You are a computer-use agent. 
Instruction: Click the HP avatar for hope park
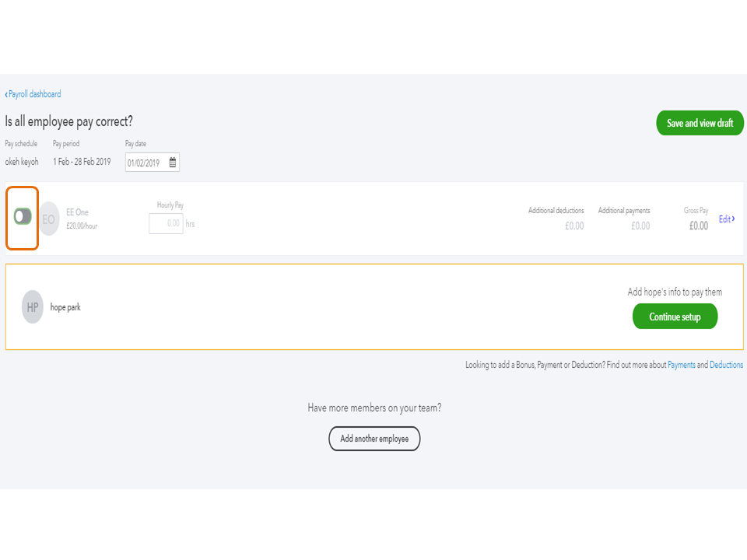coord(33,307)
